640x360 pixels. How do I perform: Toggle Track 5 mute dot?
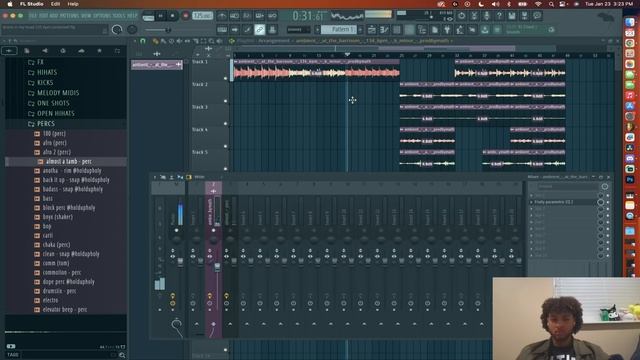click(226, 169)
